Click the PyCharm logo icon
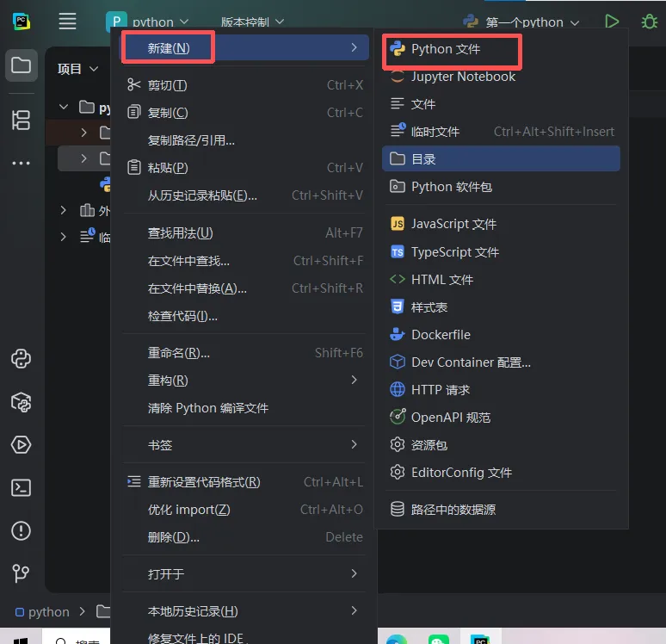This screenshot has width=666, height=644. (x=22, y=22)
